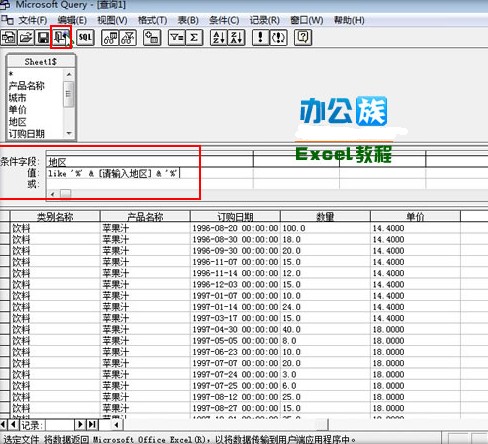Viewport: 488px width, 444px height.
Task: Select the 数量 column header
Action: (325, 217)
